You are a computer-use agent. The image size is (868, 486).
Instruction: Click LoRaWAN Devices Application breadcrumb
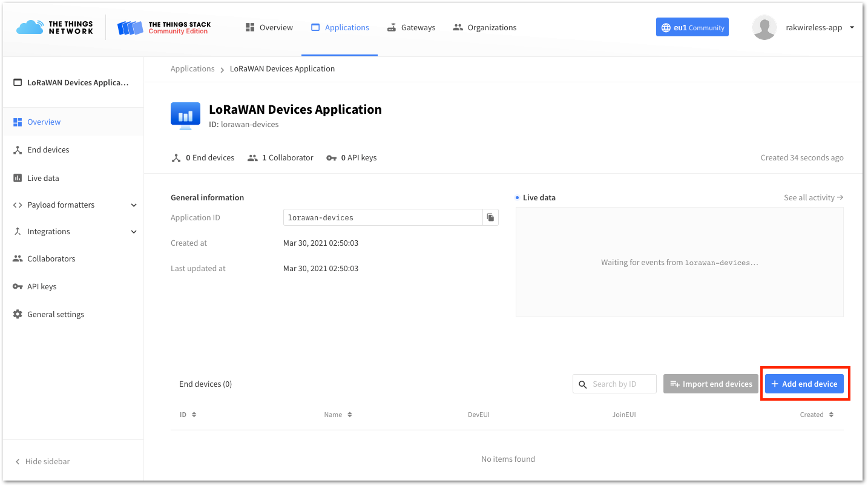282,68
